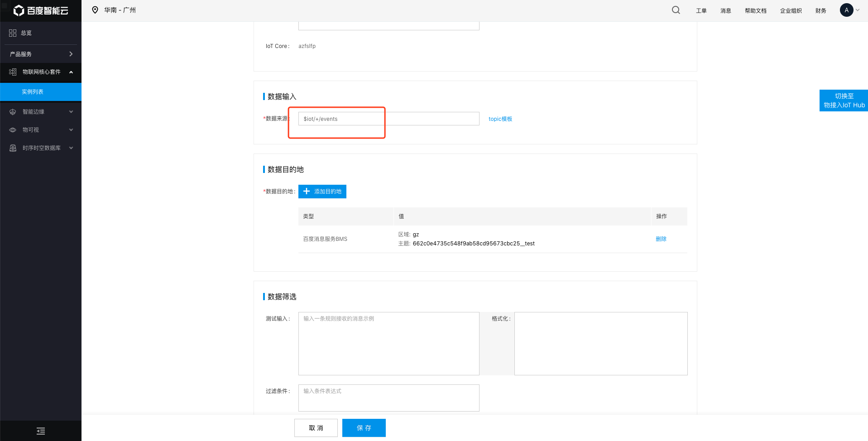Click the 取消 button
The image size is (868, 441).
point(316,428)
